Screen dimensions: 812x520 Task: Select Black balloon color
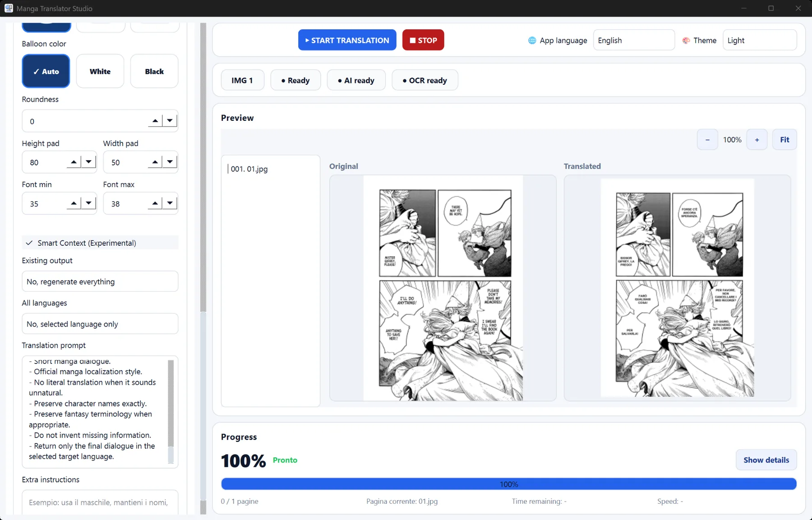coord(154,71)
